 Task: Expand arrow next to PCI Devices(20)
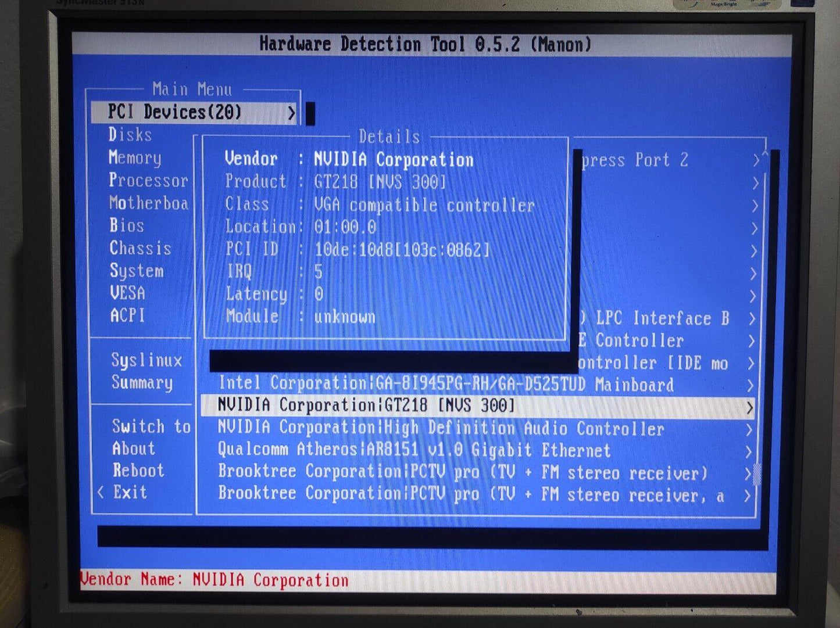tap(292, 113)
